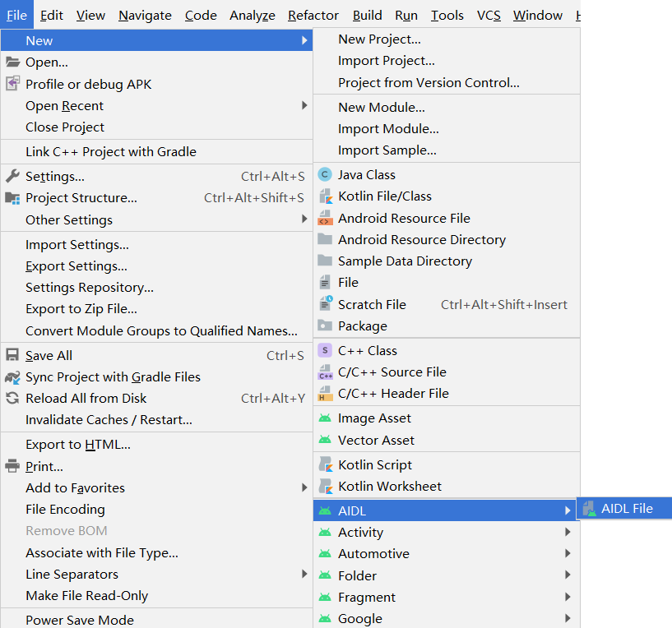Screen dimensions: 672x628
Task: Click the Sync Project with Gradle icon
Action: click(12, 377)
